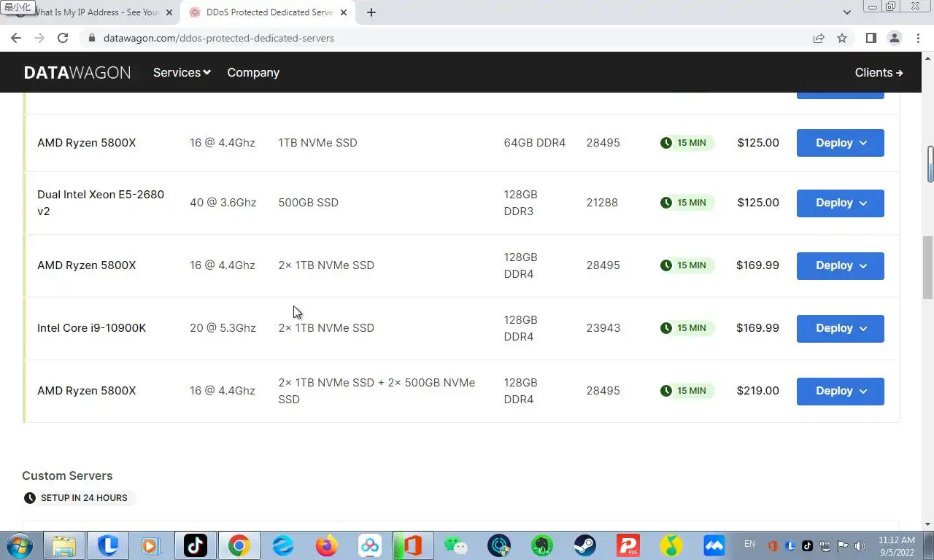The height and width of the screenshot is (560, 934).
Task: Deploy the Intel Core i9-10900K server
Action: [x=841, y=328]
